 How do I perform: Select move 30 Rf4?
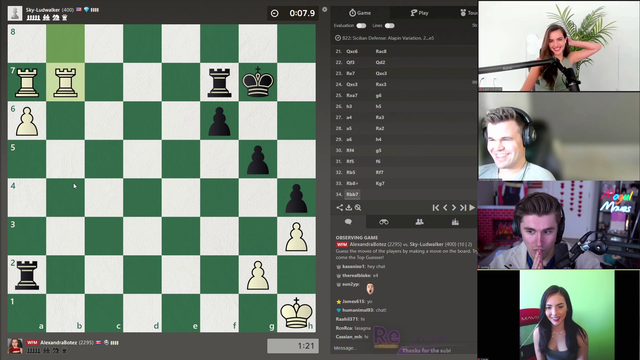(x=350, y=150)
